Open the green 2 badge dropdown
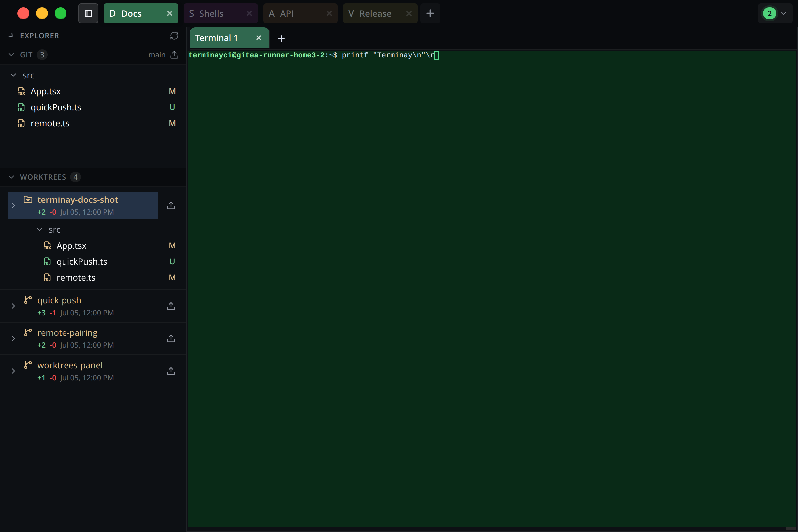The width and height of the screenshot is (798, 532). tap(775, 14)
